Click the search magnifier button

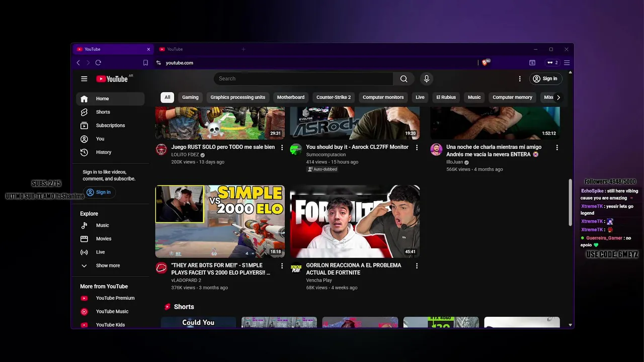click(404, 79)
